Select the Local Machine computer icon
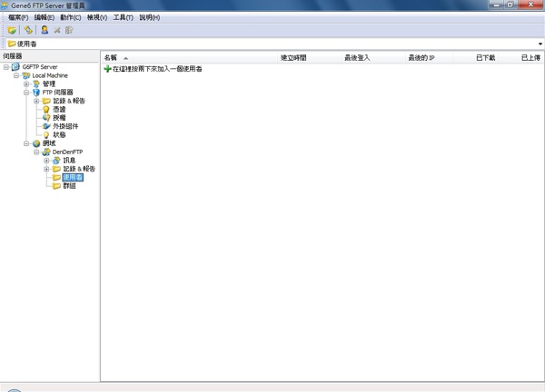This screenshot has width=545, height=392. pos(26,75)
